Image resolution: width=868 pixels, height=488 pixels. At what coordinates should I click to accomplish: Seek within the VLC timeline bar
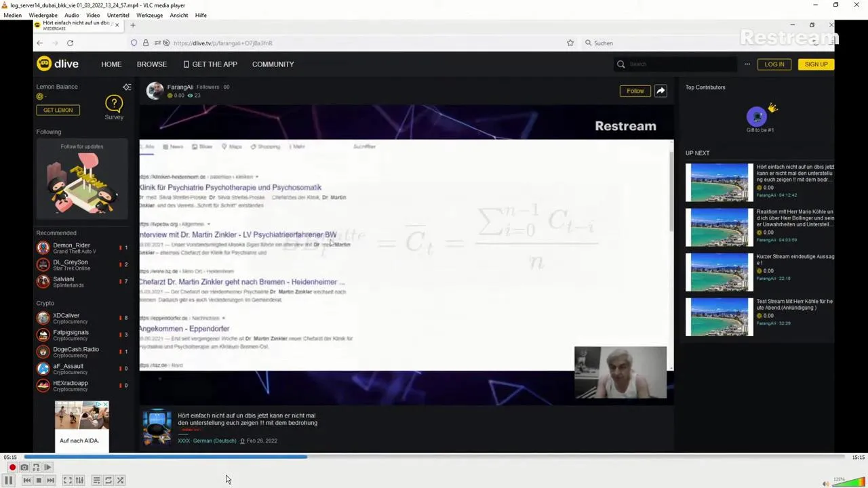click(x=434, y=457)
